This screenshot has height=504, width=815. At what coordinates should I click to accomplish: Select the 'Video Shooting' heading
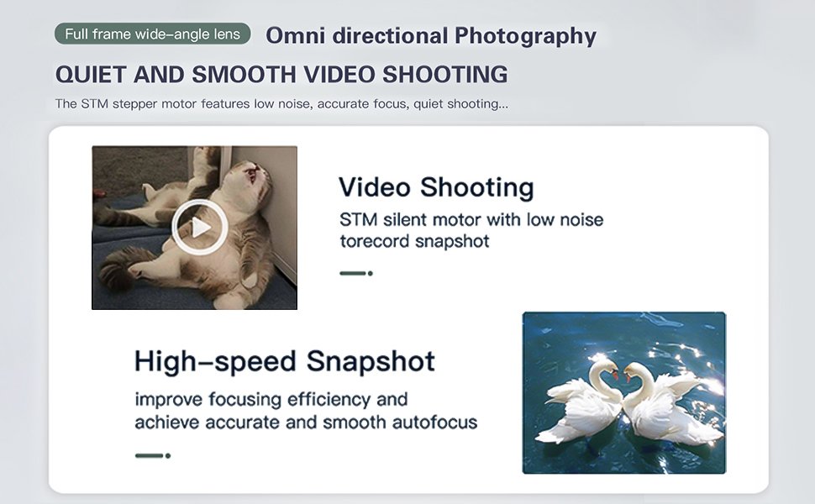pos(436,187)
